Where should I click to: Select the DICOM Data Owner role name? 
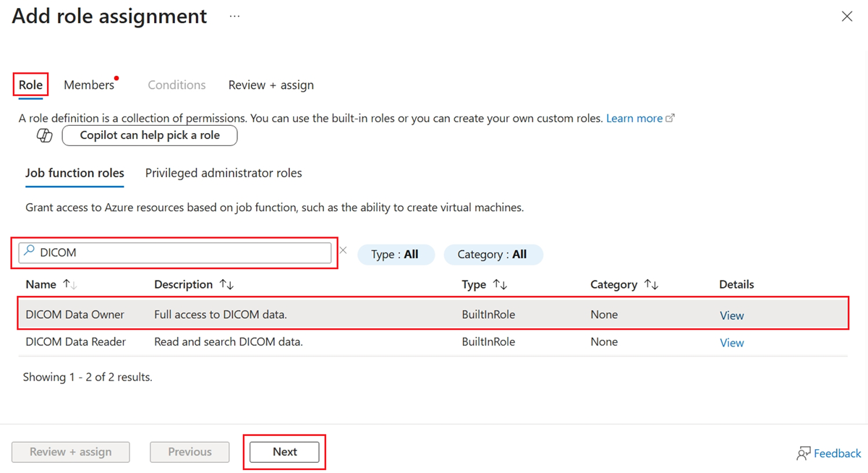pyautogui.click(x=75, y=315)
